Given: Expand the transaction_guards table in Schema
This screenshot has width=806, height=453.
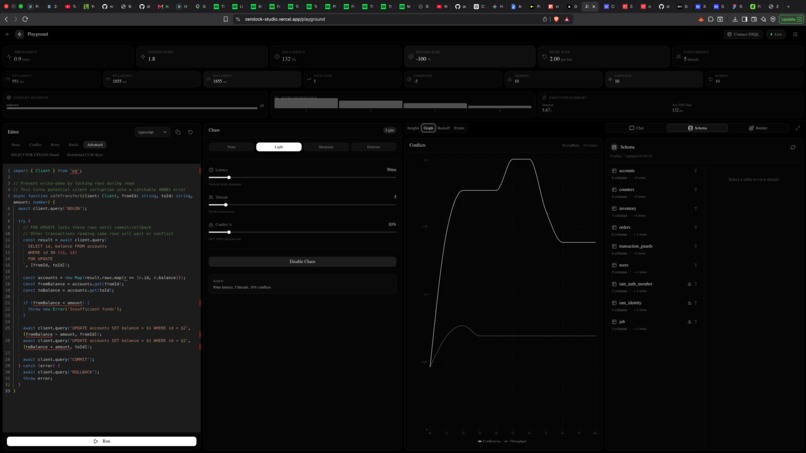Looking at the screenshot, I should coord(654,249).
